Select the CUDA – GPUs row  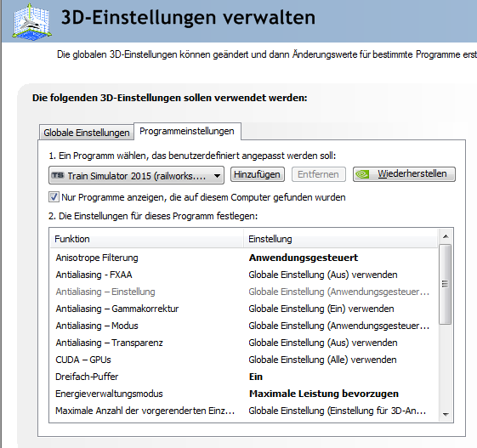click(x=244, y=360)
